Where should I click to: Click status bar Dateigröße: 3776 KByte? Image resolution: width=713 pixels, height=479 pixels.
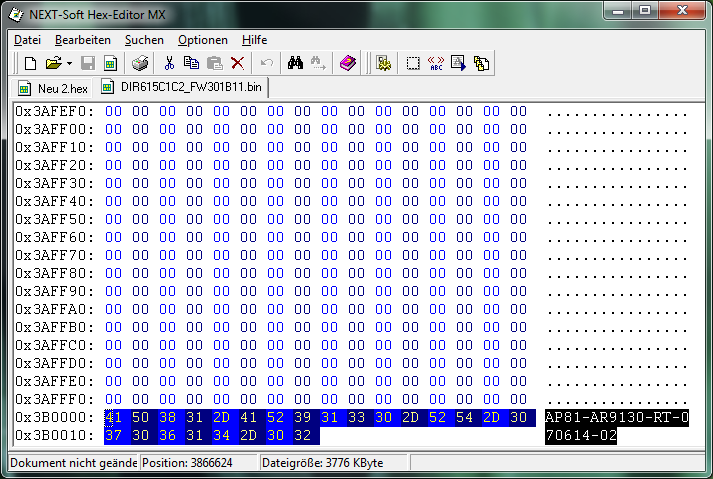[322, 463]
